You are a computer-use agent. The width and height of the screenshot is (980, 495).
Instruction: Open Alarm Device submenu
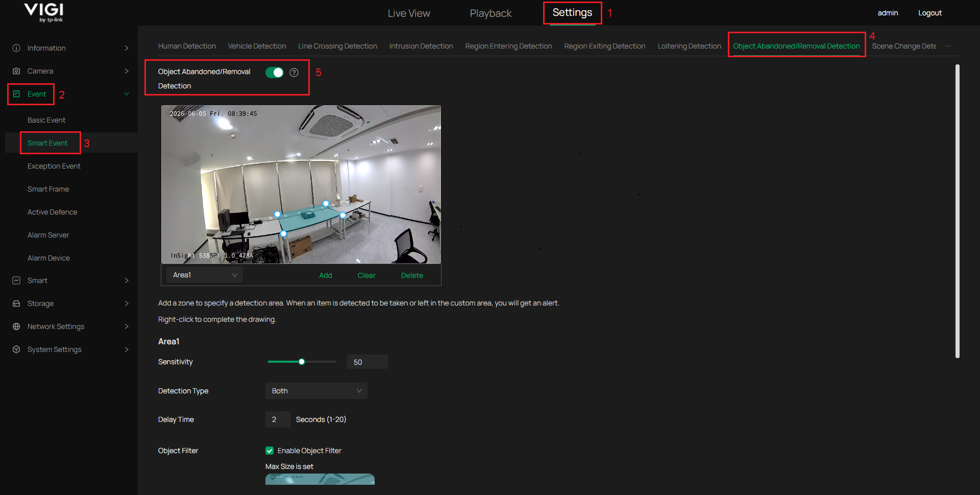click(48, 258)
